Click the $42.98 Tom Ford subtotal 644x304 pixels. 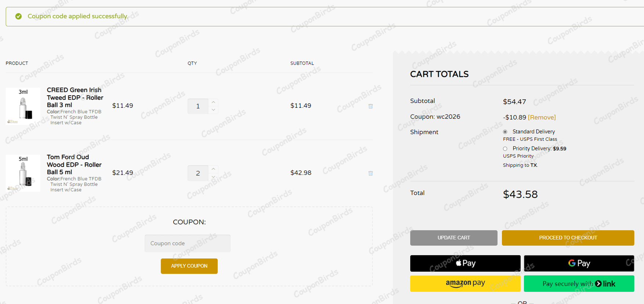(301, 173)
